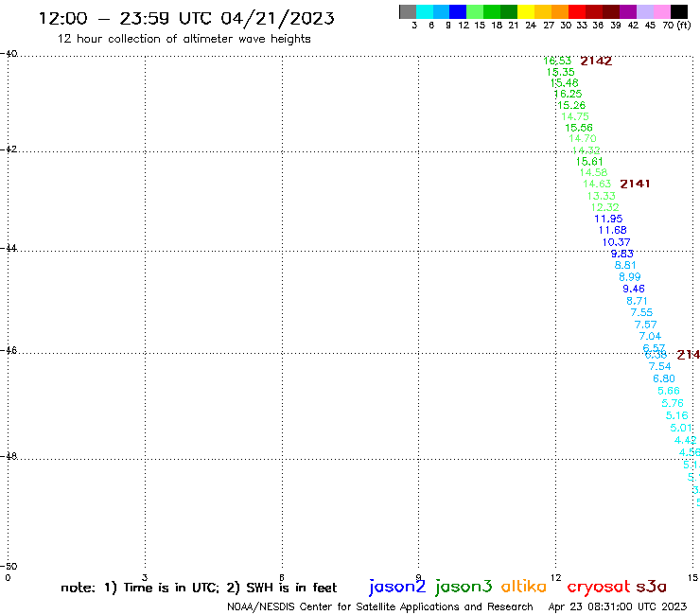
Task: Select the 5.01 data point
Action: tap(681, 428)
